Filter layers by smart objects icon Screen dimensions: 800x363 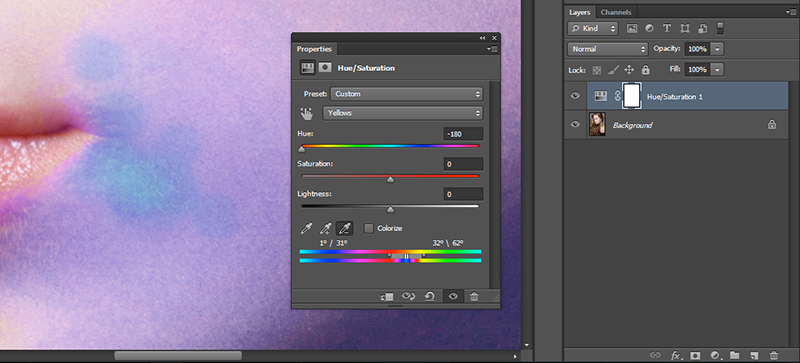pyautogui.click(x=703, y=29)
